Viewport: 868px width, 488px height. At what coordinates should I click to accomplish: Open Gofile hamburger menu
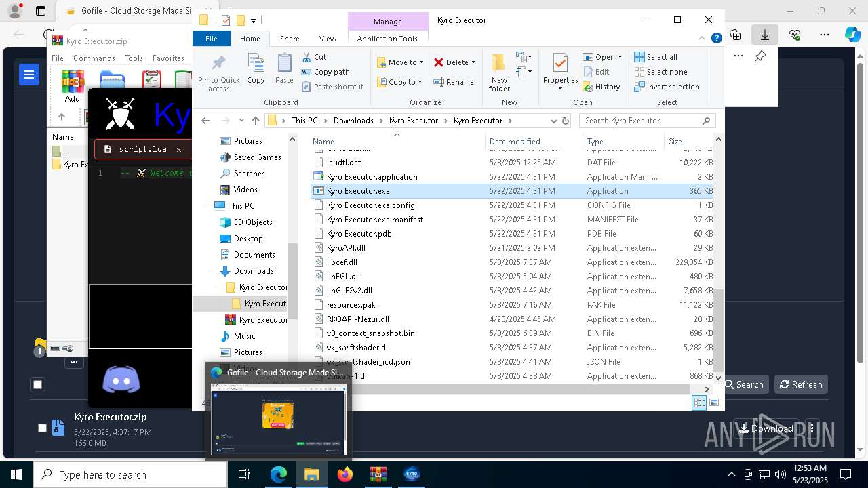(x=29, y=75)
